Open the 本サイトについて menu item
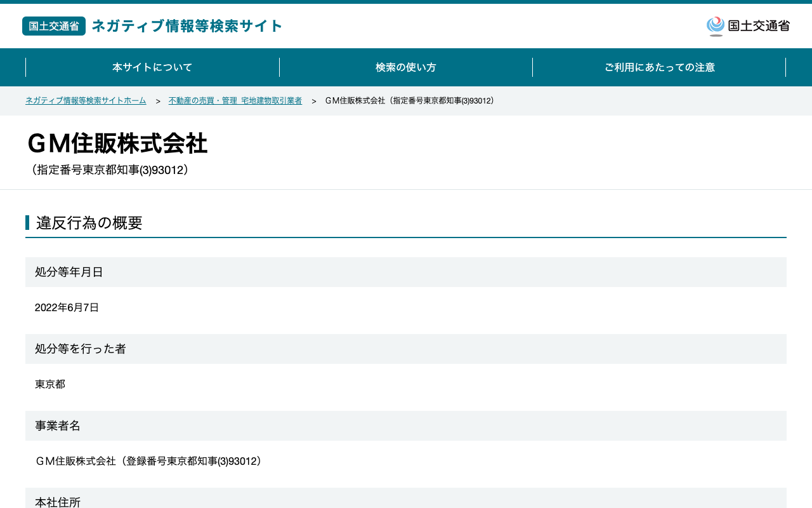The height and width of the screenshot is (508, 812). pos(152,67)
